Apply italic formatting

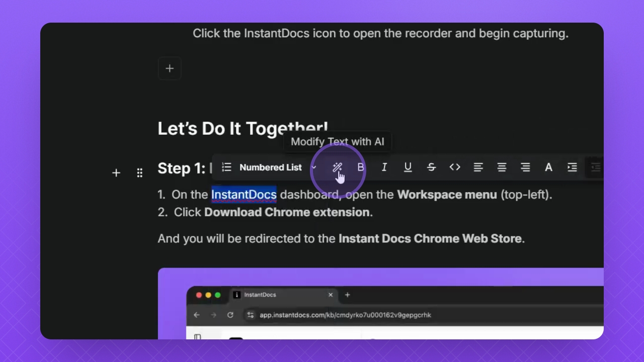pos(384,167)
